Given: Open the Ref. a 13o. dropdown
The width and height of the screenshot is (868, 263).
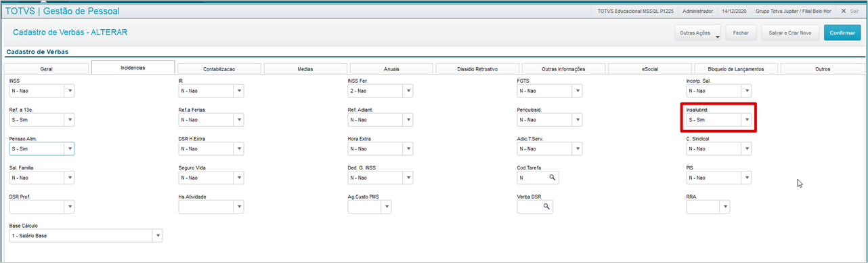Looking at the screenshot, I should coord(69,120).
